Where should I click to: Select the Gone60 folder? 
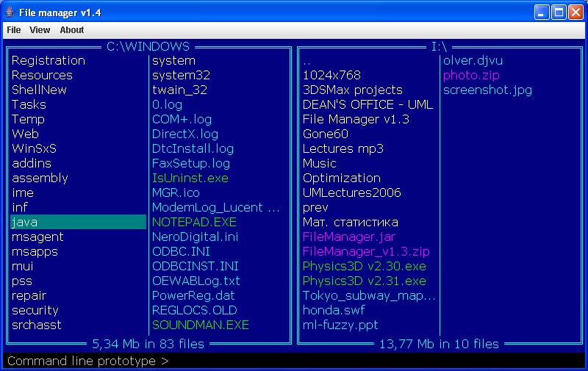pyautogui.click(x=325, y=134)
